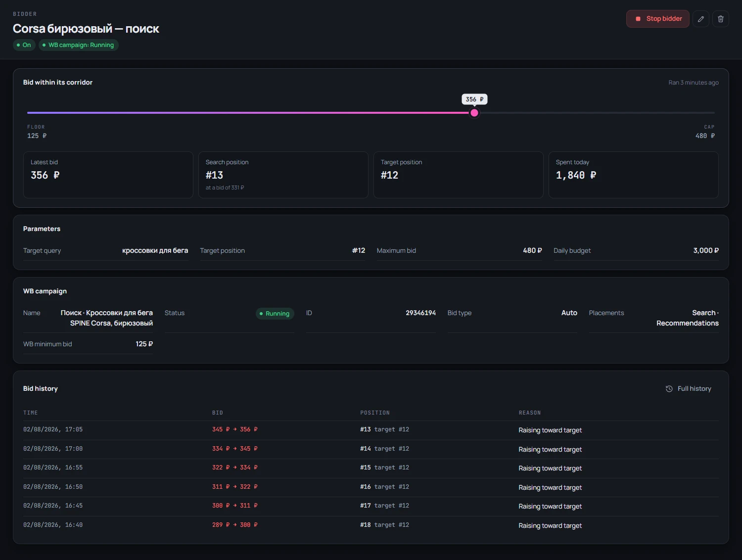Select history row 02/08/2026, 16:45
This screenshot has height=560, width=742.
tap(371, 506)
